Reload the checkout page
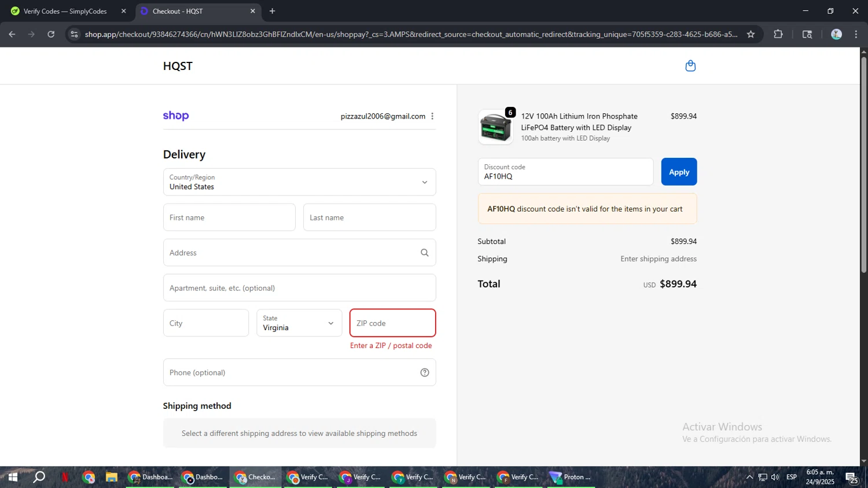The image size is (868, 488). [x=51, y=34]
